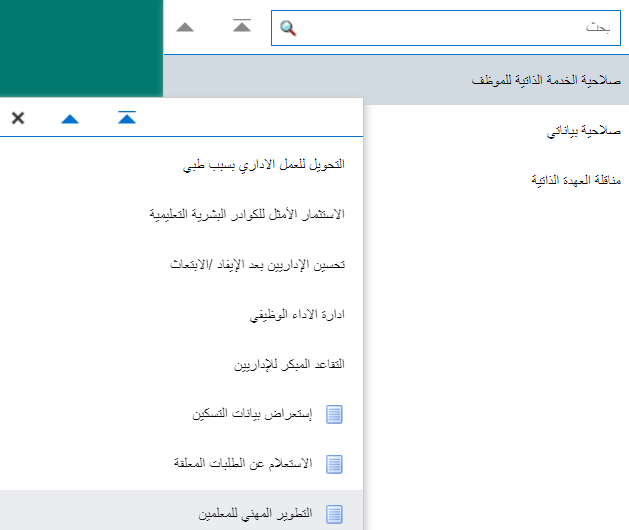Open الاستثمار الأمثل للكوادر البشرية التعليمية
Screen dimensions: 629x530
[x=247, y=214]
